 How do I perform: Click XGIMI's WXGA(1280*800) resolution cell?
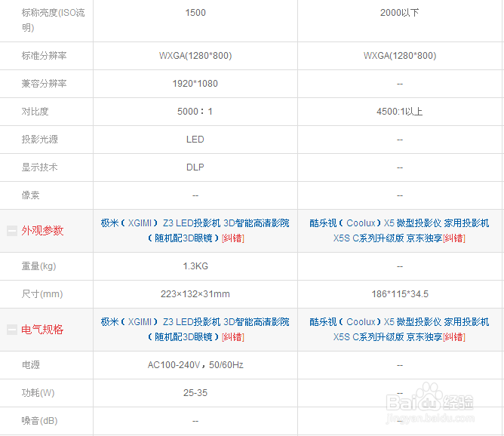coord(195,56)
